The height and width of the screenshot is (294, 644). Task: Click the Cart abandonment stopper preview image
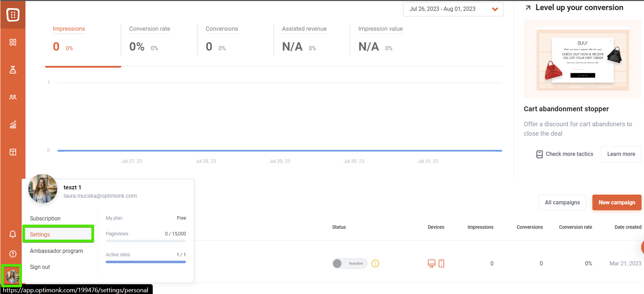coord(582,59)
